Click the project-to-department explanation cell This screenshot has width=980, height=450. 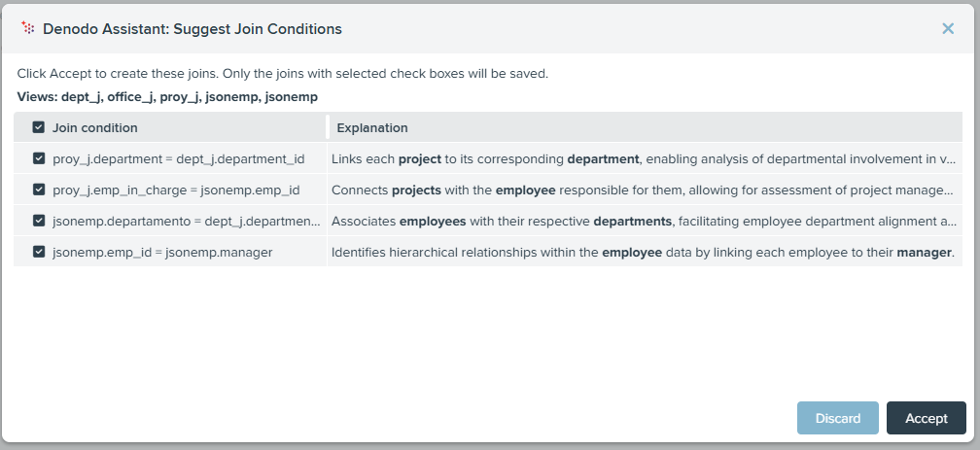pos(644,158)
